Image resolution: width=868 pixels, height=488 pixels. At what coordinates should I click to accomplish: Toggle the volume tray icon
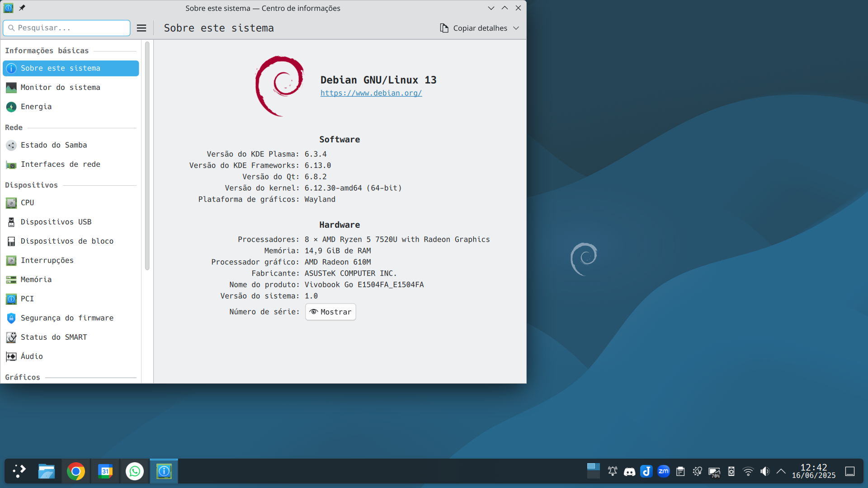pos(765,472)
